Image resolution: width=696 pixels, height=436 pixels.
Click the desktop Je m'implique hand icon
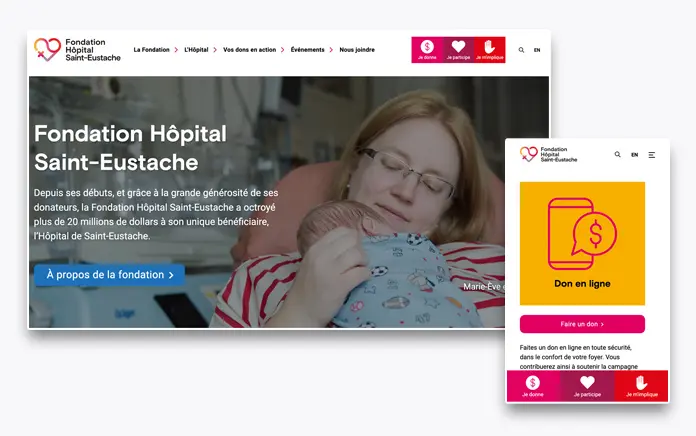[489, 47]
